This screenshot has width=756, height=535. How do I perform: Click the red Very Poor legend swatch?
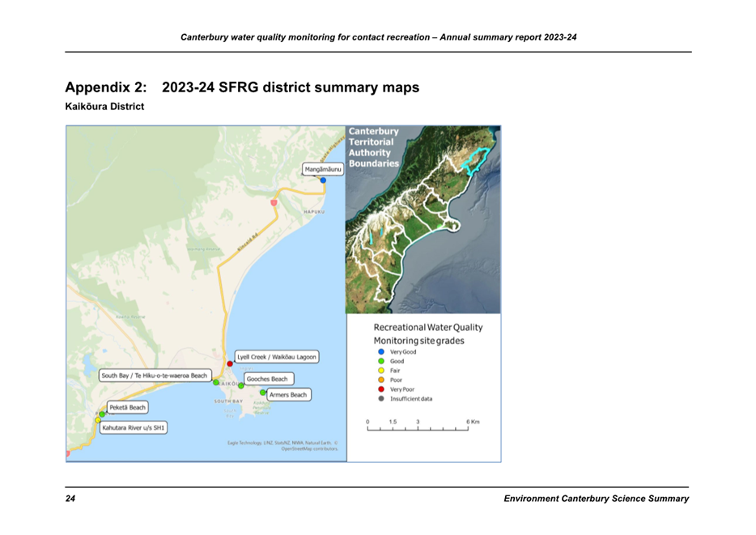pos(380,389)
